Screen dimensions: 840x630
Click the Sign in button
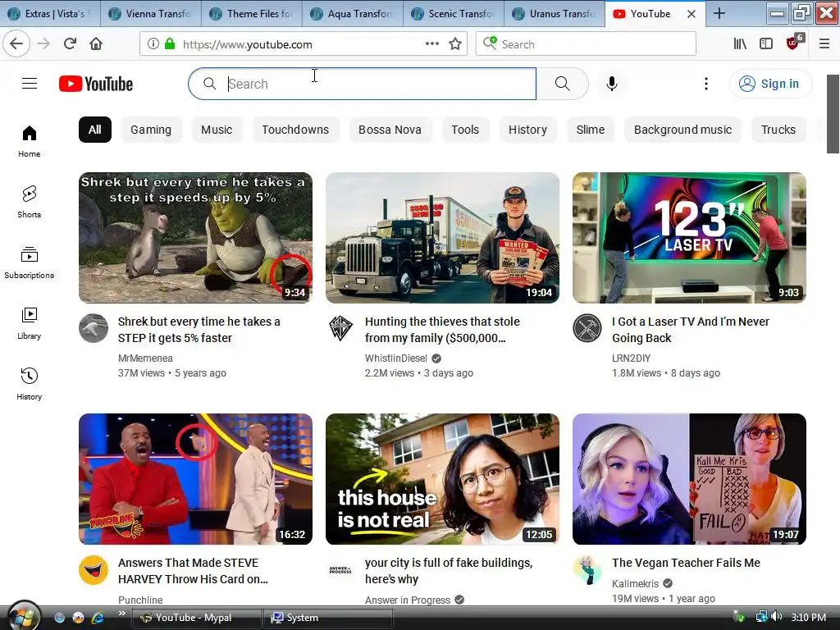click(770, 84)
